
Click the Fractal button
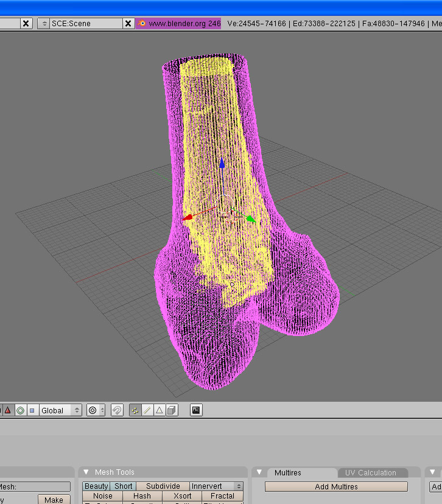coord(222,495)
